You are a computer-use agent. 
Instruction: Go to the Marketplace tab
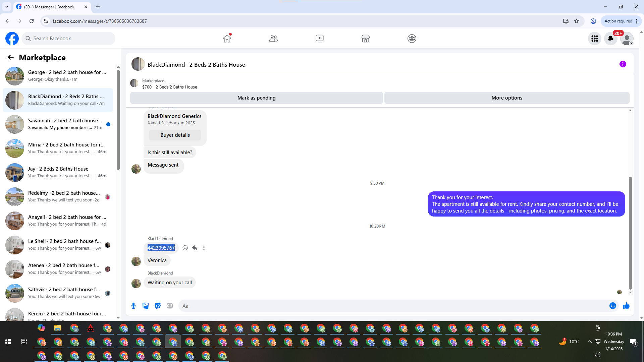coord(366,39)
